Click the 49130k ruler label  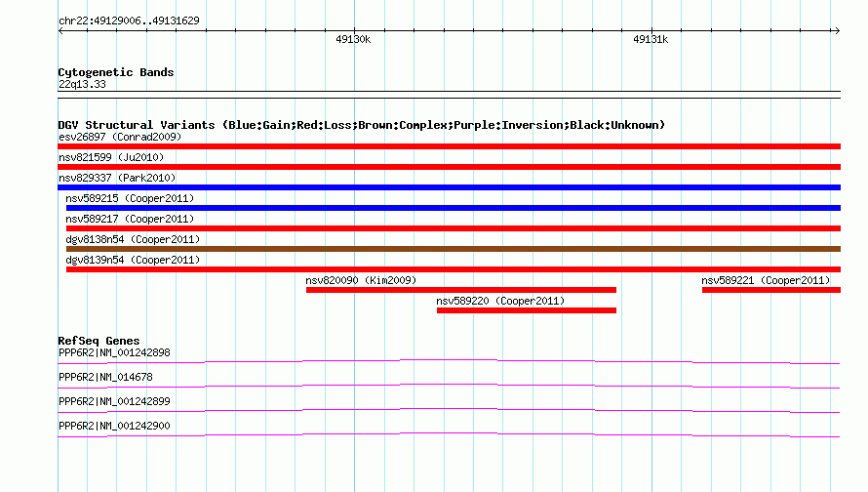pyautogui.click(x=353, y=39)
